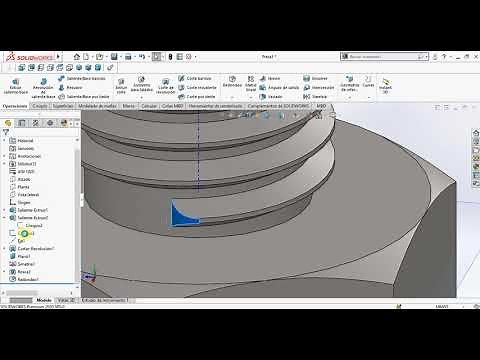This screenshot has height=360, width=480.
Task: Open the Curvas tool
Action: [368, 82]
